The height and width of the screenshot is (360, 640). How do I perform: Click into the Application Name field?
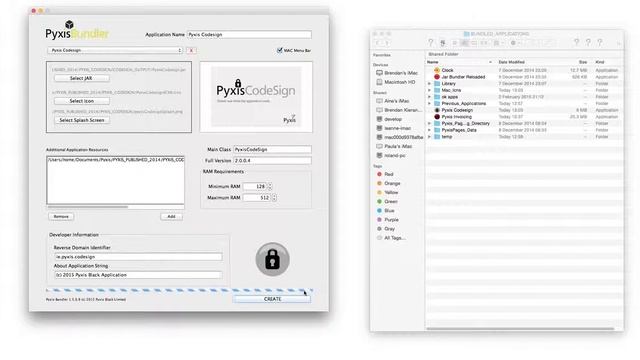pos(249,35)
